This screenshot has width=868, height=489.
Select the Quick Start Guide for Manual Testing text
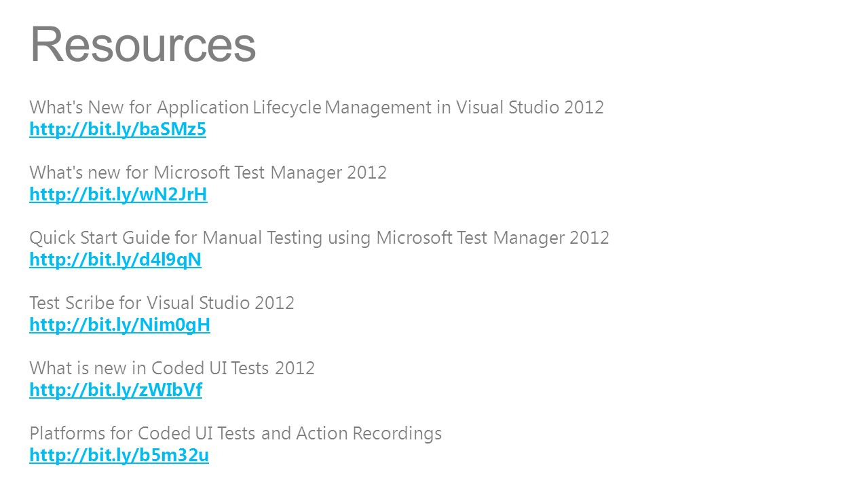click(x=319, y=238)
